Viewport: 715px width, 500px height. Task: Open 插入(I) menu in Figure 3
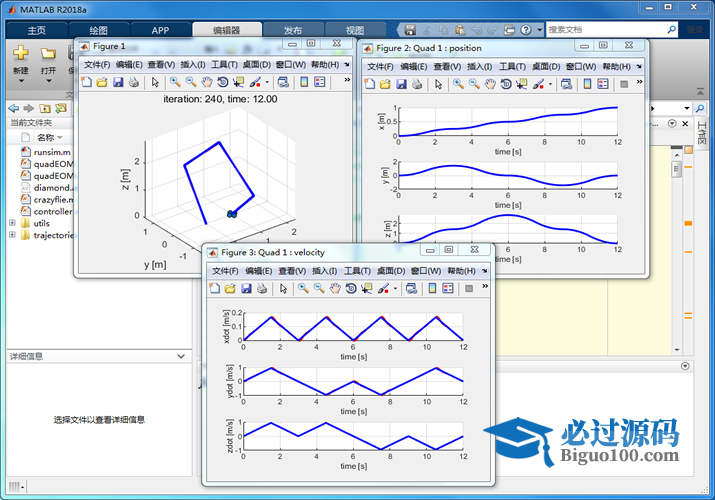pyautogui.click(x=323, y=271)
